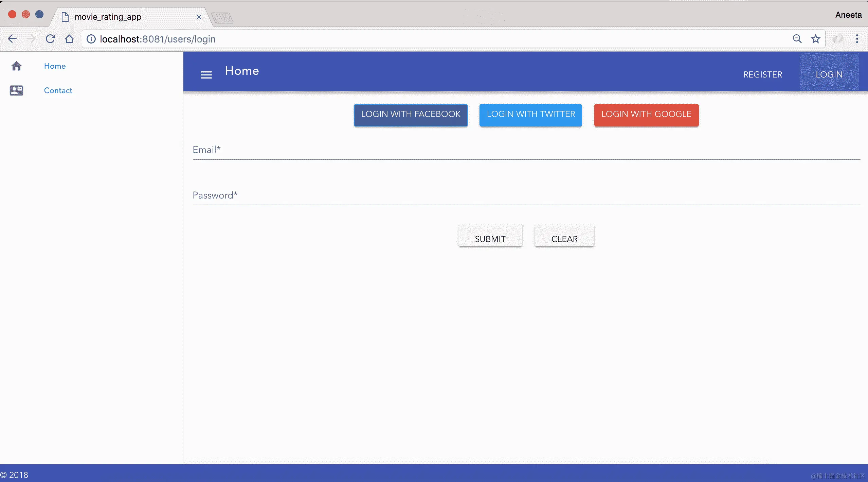Viewport: 868px width, 482px height.
Task: Focus the Email input field
Action: tap(526, 150)
